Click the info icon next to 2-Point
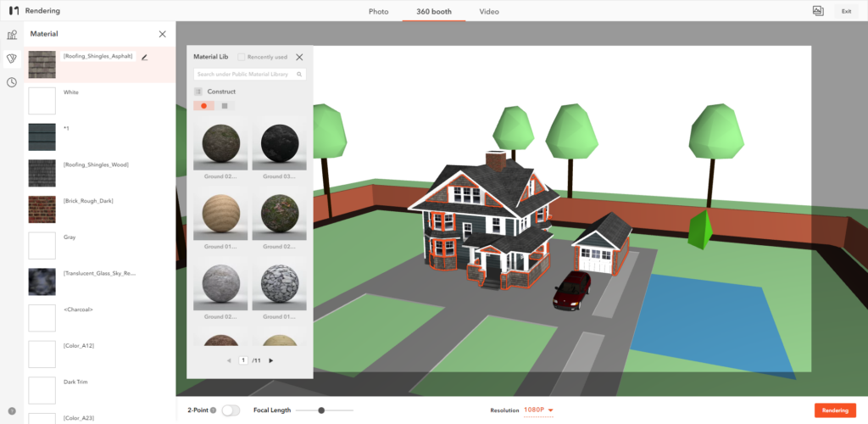This screenshot has width=868, height=424. [213, 410]
